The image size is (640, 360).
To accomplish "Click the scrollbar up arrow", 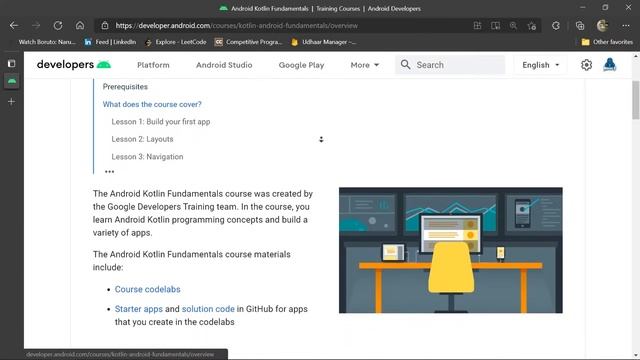I will (636, 57).
